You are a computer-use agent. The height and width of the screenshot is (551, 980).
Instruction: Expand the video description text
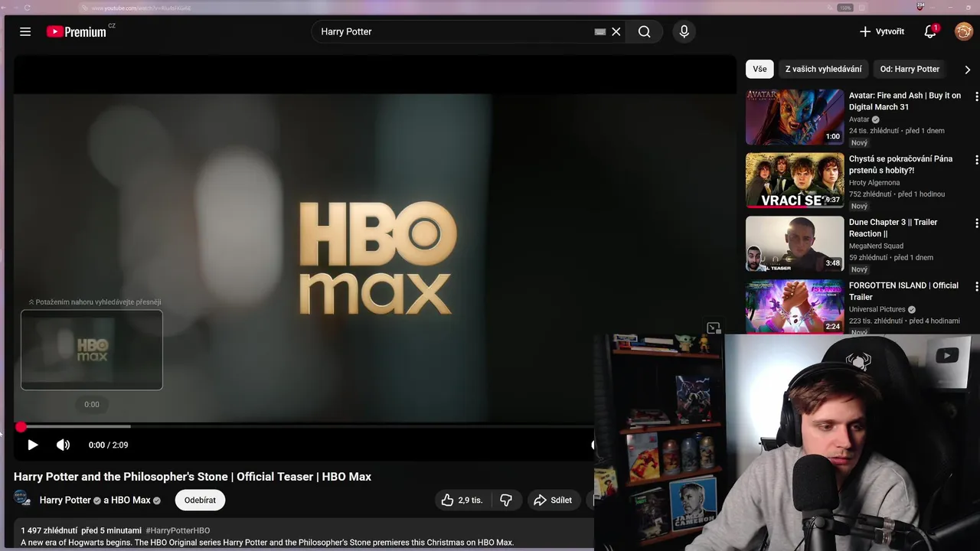point(266,543)
